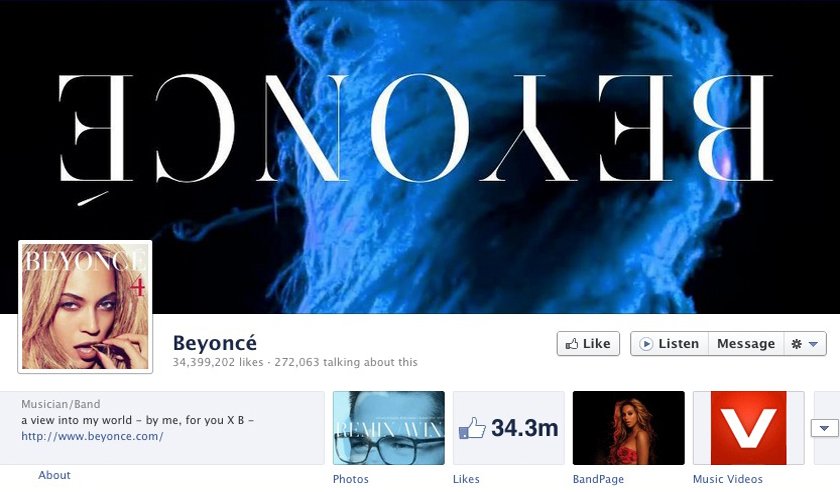Image resolution: width=840 pixels, height=492 pixels.
Task: Open the Beyoncé 4 album profile picture
Action: coord(85,307)
